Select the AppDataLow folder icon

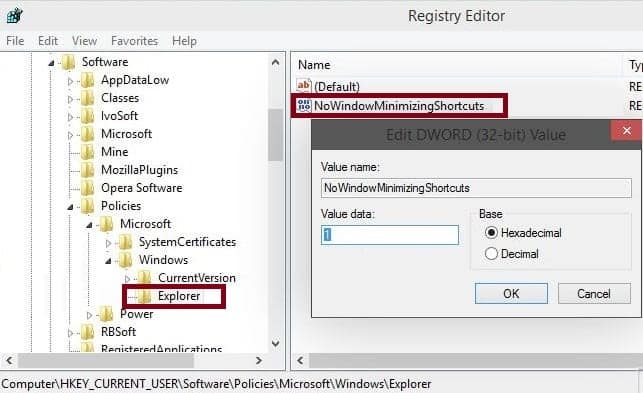(87, 80)
